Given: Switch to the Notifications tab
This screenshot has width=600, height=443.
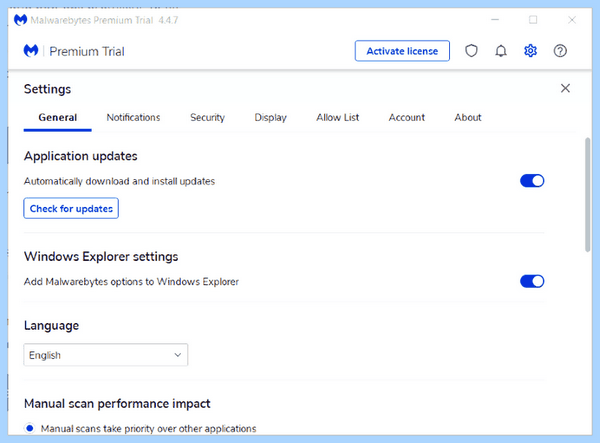Looking at the screenshot, I should coord(133,117).
